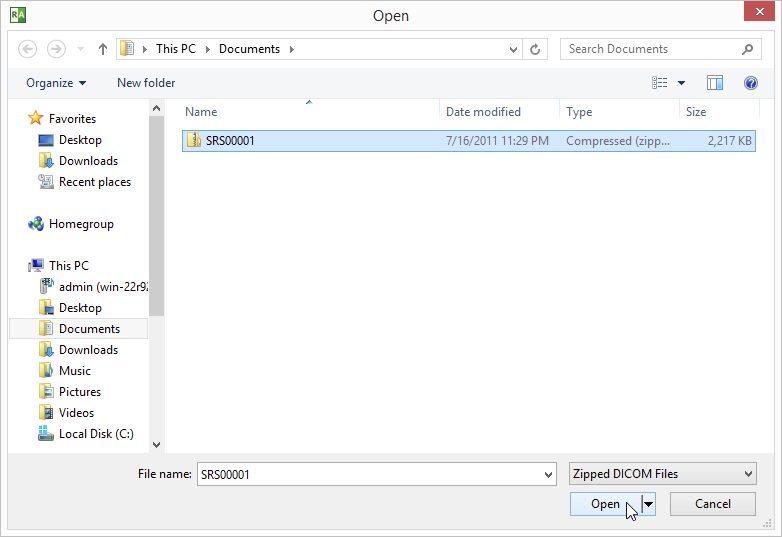Open the Zipped DICOM Files type dropdown

pos(662,474)
